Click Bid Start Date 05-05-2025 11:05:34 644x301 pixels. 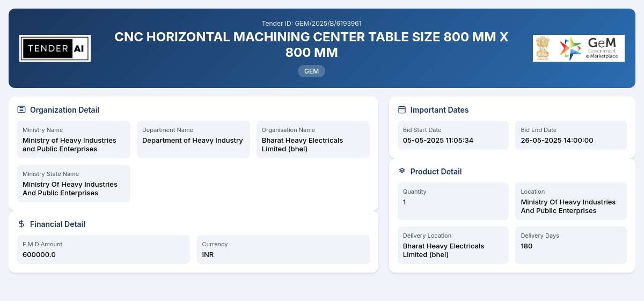(x=438, y=141)
